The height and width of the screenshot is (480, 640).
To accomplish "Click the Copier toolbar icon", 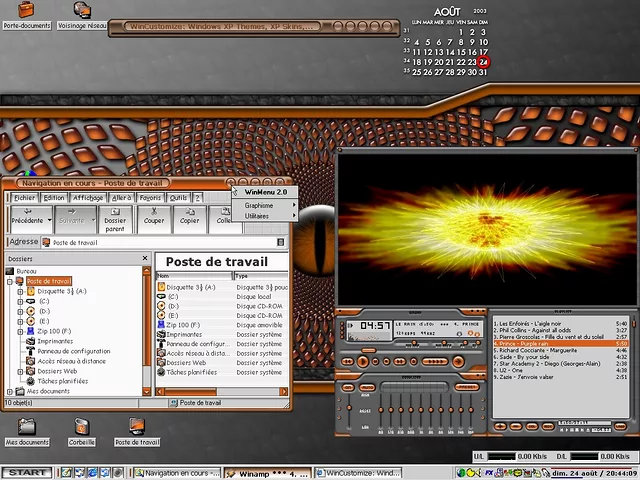I will pyautogui.click(x=189, y=218).
